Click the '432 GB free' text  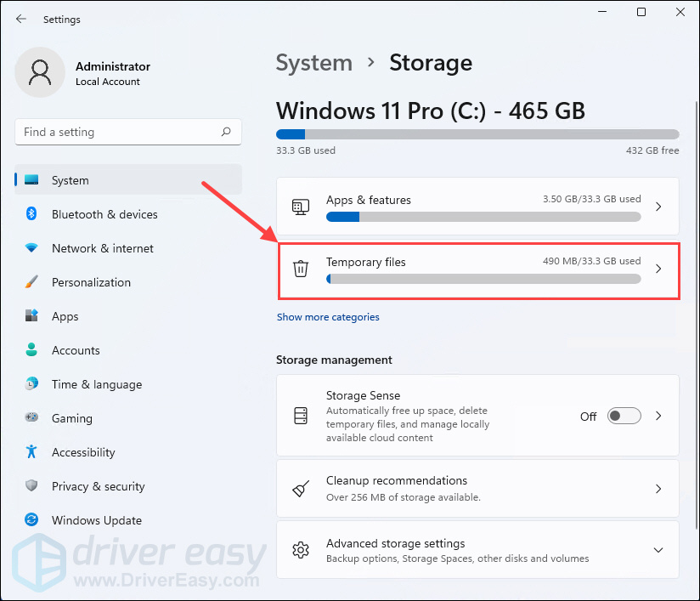[652, 150]
